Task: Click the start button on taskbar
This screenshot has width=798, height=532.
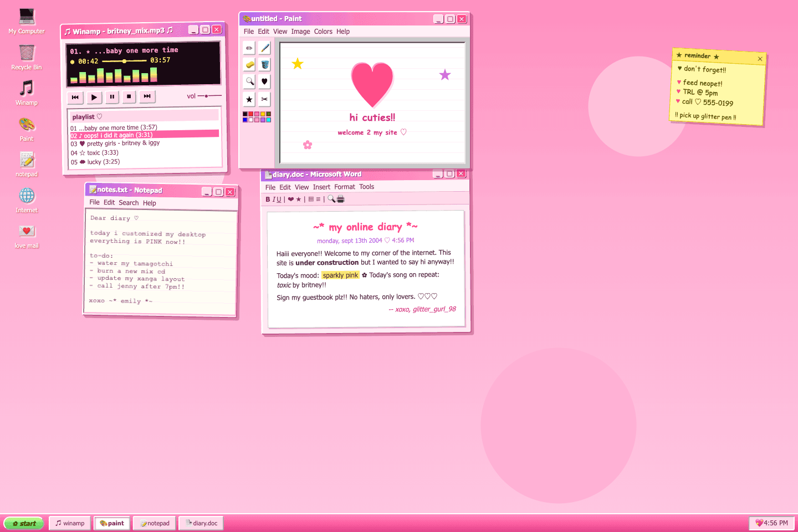Action: click(24, 523)
